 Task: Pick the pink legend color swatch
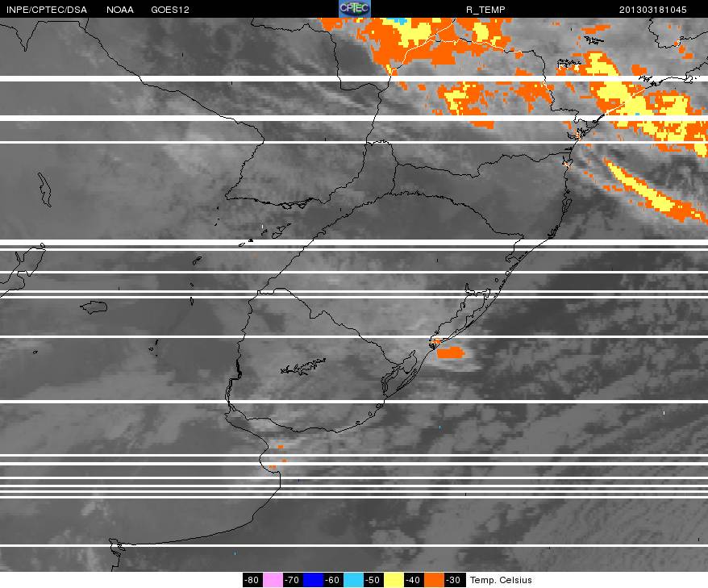[273, 580]
